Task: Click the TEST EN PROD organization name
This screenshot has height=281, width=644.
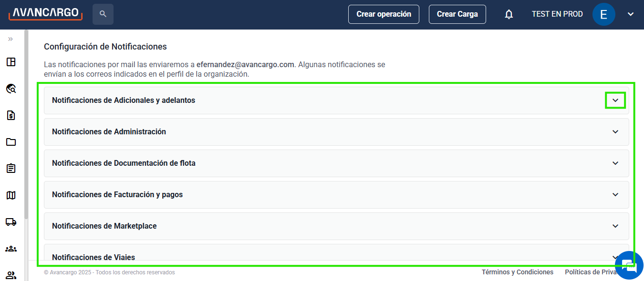Action: pyautogui.click(x=557, y=14)
